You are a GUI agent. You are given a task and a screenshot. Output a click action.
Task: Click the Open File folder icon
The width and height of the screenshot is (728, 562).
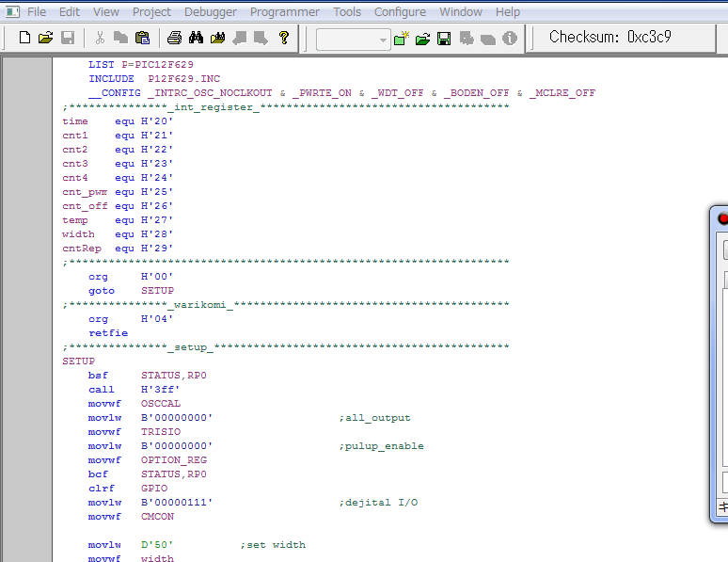(x=45, y=39)
